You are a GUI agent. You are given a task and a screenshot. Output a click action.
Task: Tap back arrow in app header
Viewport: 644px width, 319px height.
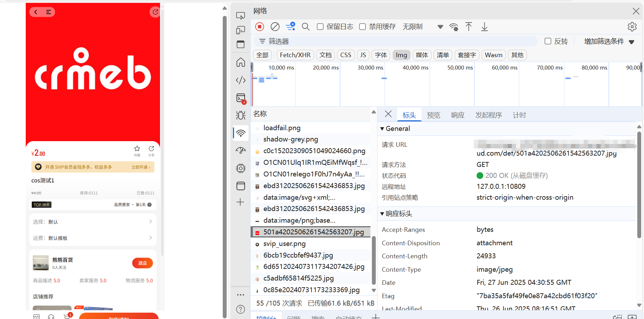coord(36,12)
